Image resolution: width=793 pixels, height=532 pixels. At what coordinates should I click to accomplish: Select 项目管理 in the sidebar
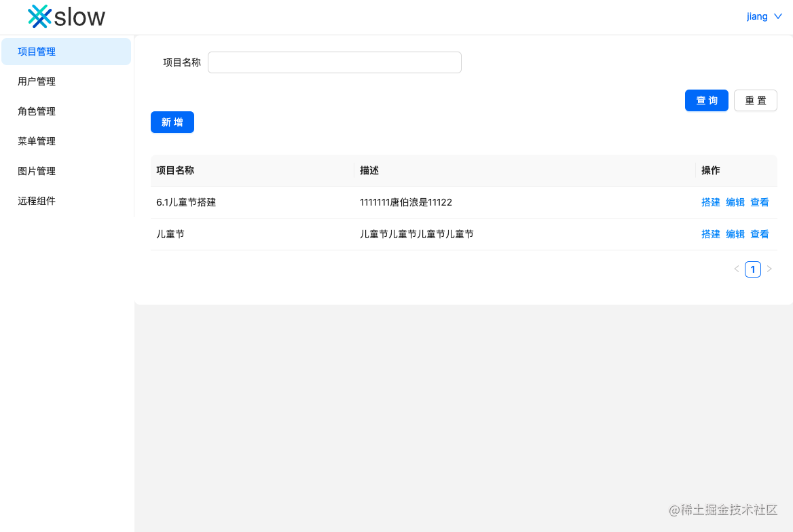tap(67, 52)
